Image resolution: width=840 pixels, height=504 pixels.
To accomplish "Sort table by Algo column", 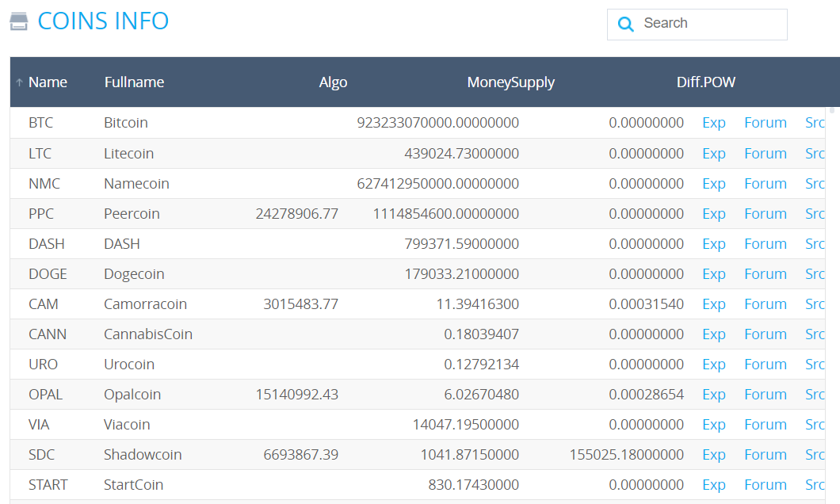I will pyautogui.click(x=333, y=82).
